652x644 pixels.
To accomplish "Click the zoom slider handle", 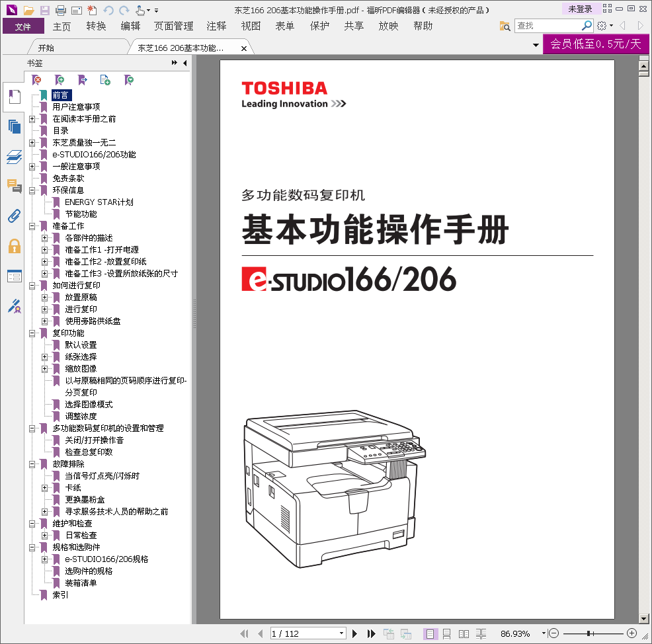I will pos(589,633).
